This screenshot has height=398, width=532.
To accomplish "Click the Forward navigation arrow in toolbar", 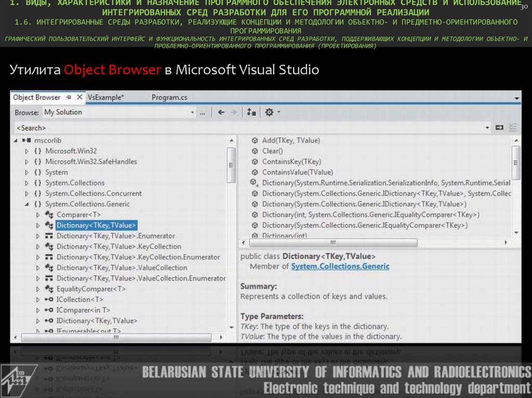I will tap(234, 112).
